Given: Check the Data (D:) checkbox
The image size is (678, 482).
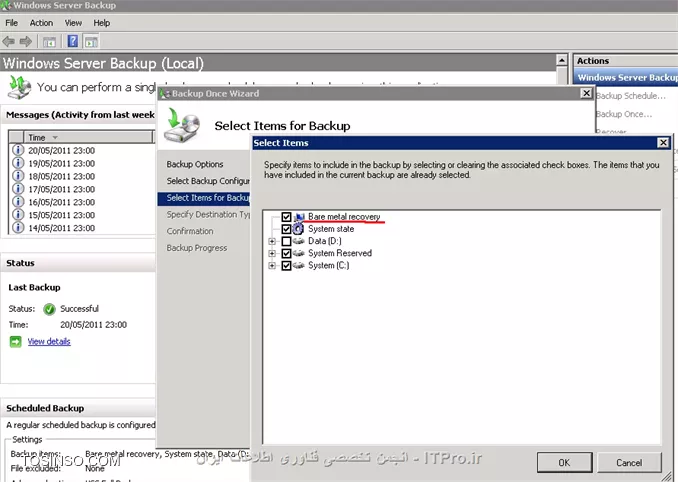Looking at the screenshot, I should [286, 241].
